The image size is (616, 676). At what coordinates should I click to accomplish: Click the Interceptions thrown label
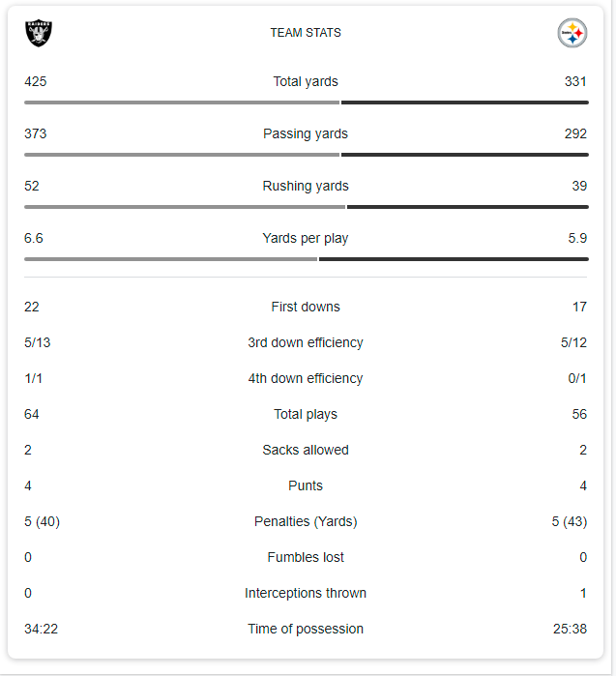pyautogui.click(x=306, y=594)
